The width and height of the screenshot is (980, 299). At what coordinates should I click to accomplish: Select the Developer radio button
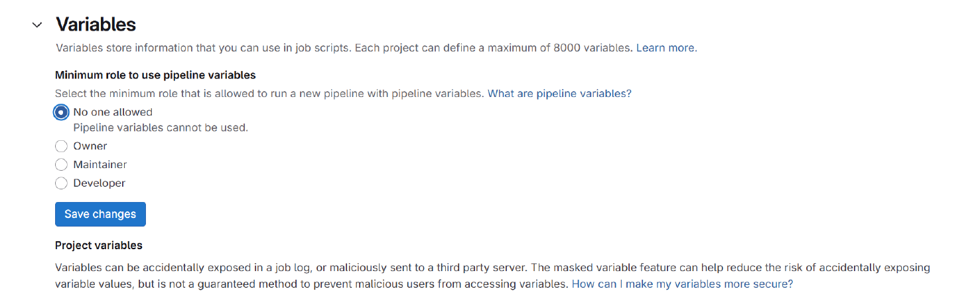62,183
